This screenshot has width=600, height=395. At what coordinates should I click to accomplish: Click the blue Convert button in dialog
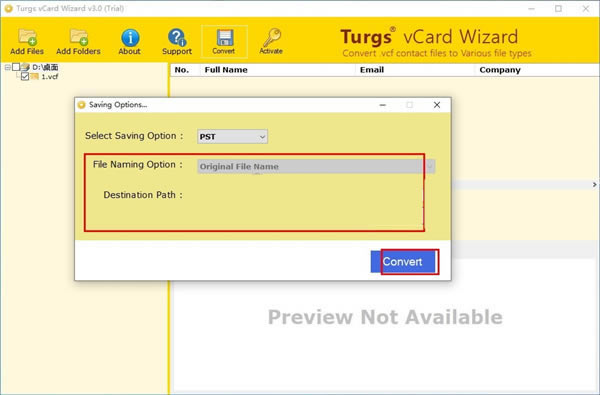(x=403, y=261)
